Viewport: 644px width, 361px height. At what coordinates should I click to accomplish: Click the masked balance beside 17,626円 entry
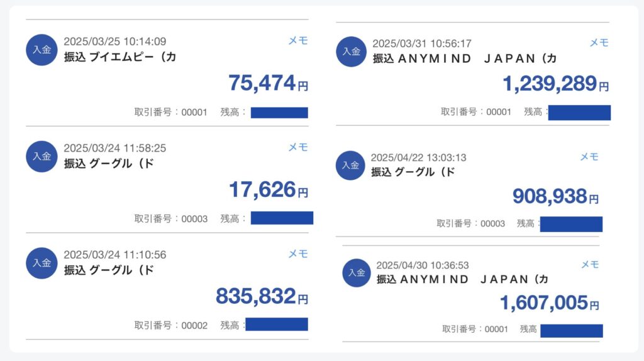[x=282, y=218]
